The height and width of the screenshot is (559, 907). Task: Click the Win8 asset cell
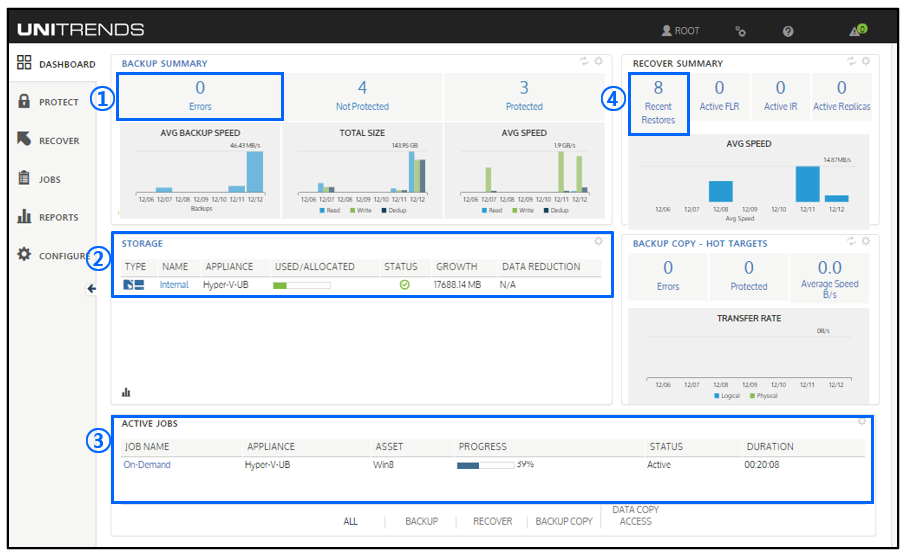[384, 465]
